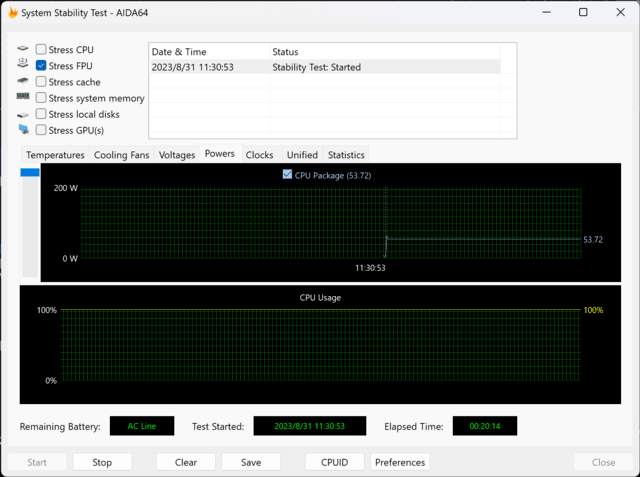The image size is (640, 477).
Task: Click the disk drive icon beside Stress local disks
Action: coord(23,114)
